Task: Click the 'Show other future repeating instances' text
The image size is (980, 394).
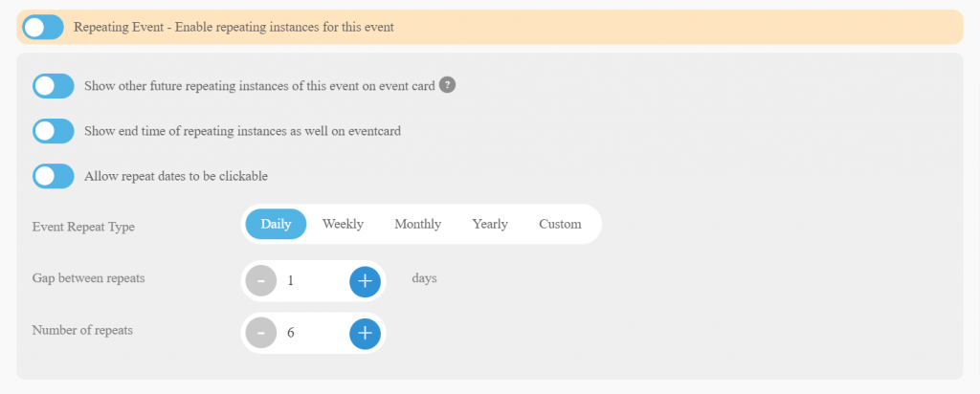Action: [x=259, y=86]
